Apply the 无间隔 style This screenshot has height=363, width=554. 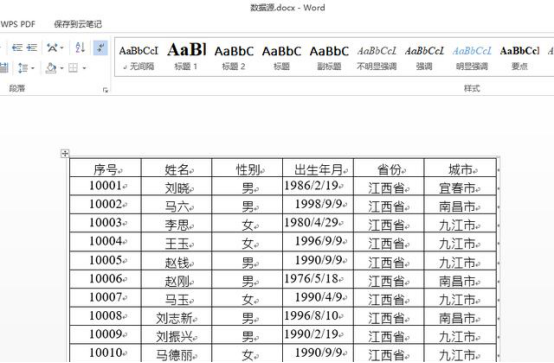pos(138,57)
